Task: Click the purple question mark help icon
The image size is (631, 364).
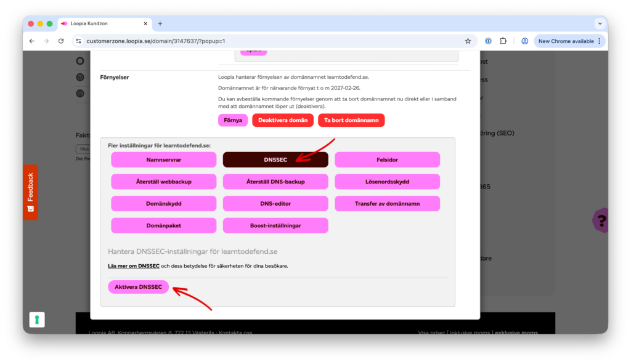Action: (x=602, y=220)
